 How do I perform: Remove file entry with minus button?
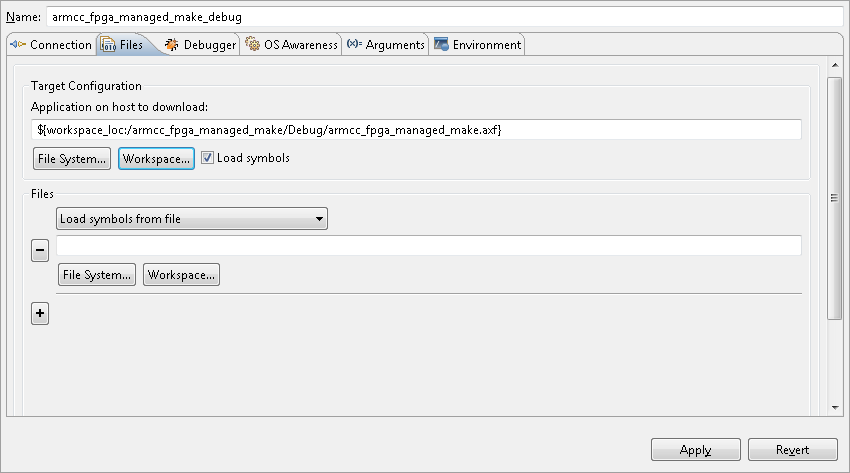[x=40, y=251]
